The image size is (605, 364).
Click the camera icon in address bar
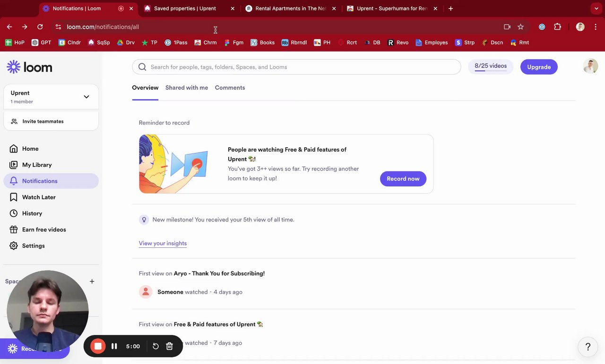(507, 27)
